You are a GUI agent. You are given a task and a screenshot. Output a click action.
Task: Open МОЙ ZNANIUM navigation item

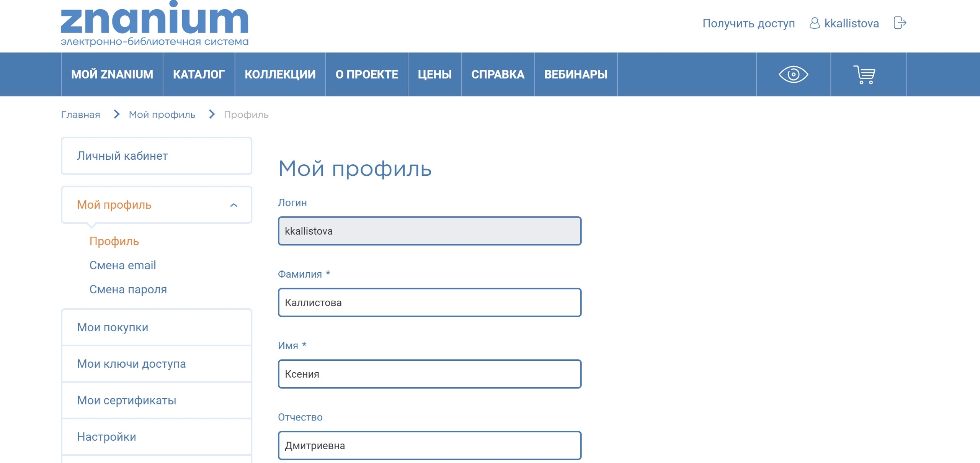click(x=112, y=74)
